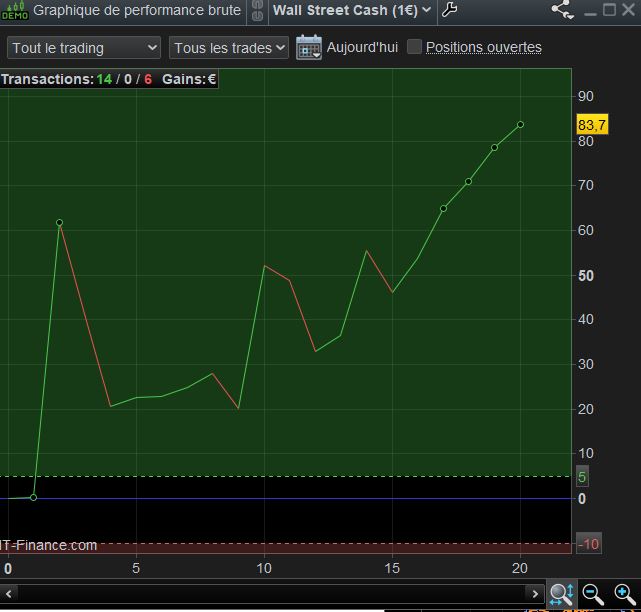Viewport: 641px width, 612px height.
Task: Click the Gains: € label
Action: [189, 79]
